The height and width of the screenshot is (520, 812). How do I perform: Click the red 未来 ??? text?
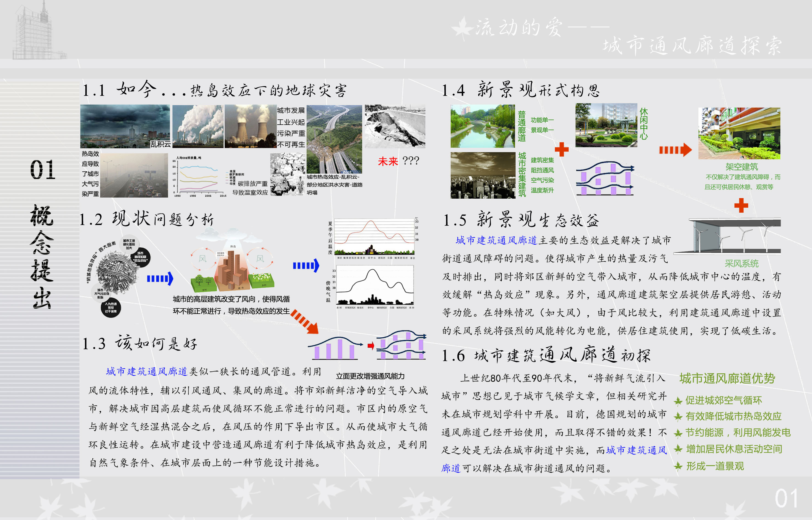398,161
